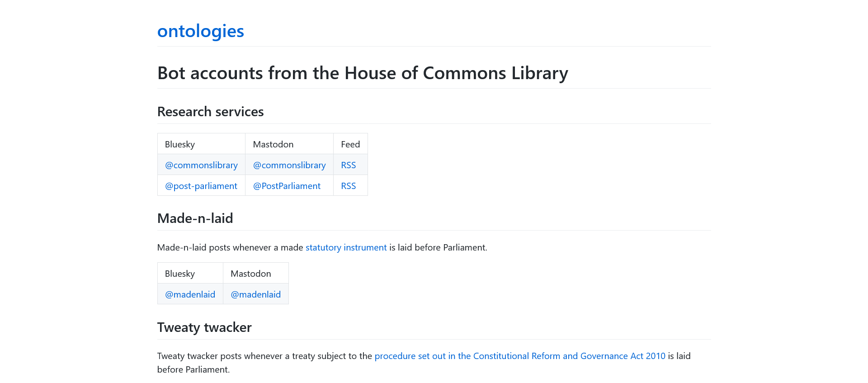Viewport: 868px width, 383px height.
Task: Click the Bluesky @commonslibrary account link
Action: 201,165
